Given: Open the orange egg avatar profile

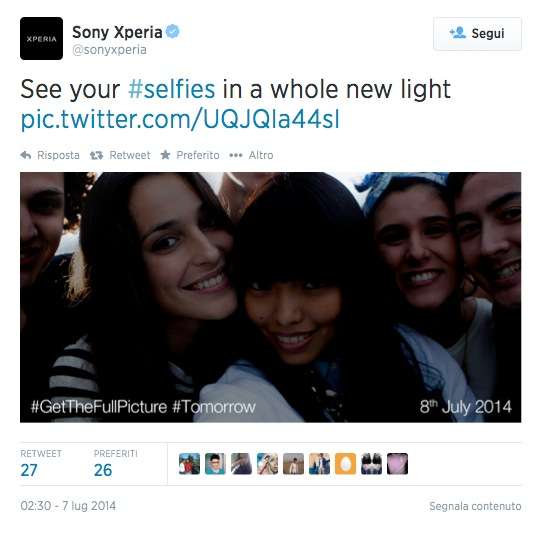Looking at the screenshot, I should click(x=345, y=464).
